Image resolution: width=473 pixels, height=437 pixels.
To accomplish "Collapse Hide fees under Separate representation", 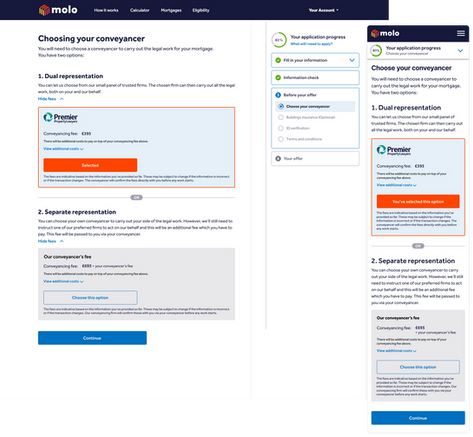I will point(51,241).
